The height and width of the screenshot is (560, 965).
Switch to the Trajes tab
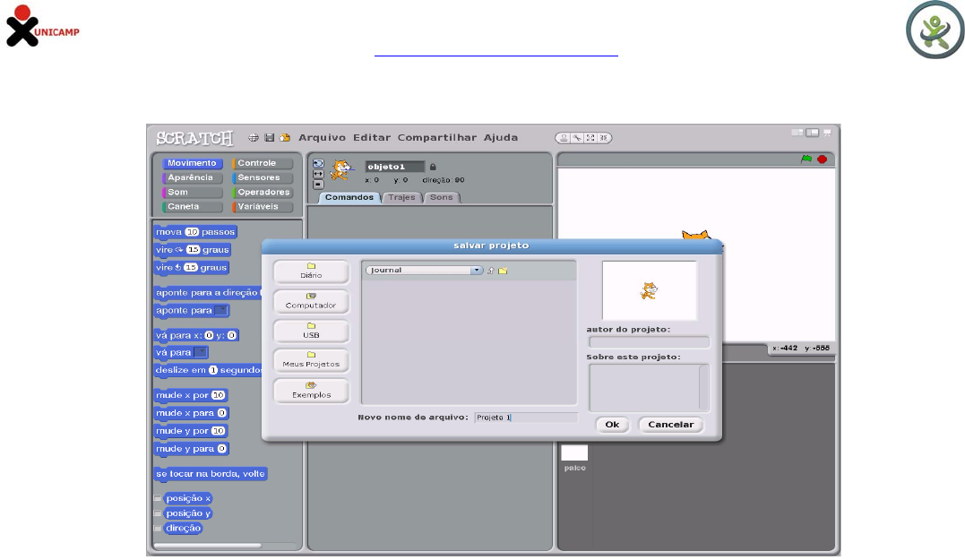[x=402, y=197]
